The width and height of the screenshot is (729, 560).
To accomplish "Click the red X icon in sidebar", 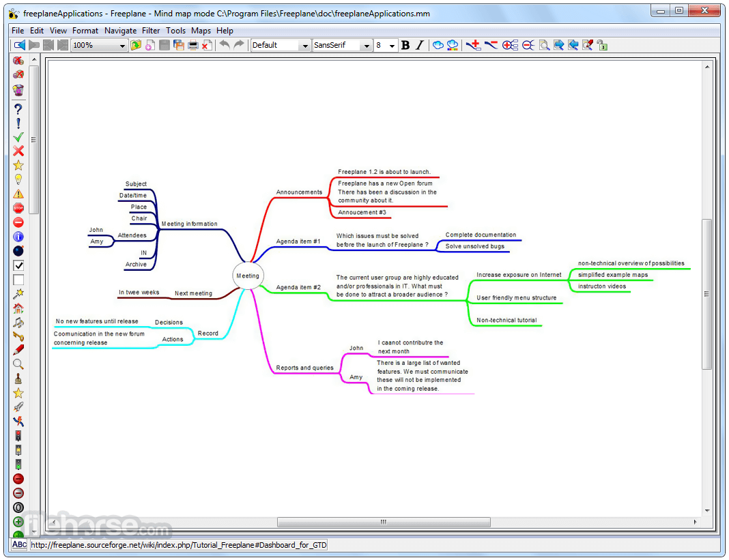I will coord(18,151).
